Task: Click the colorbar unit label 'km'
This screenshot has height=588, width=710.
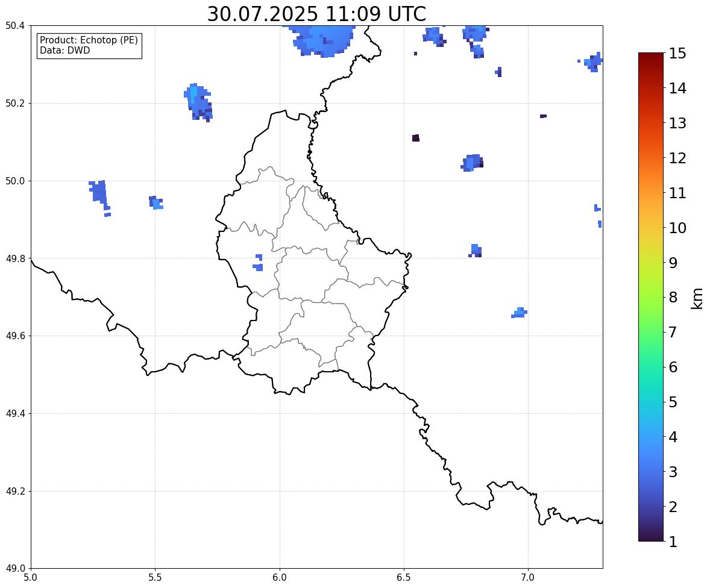Action: 697,299
